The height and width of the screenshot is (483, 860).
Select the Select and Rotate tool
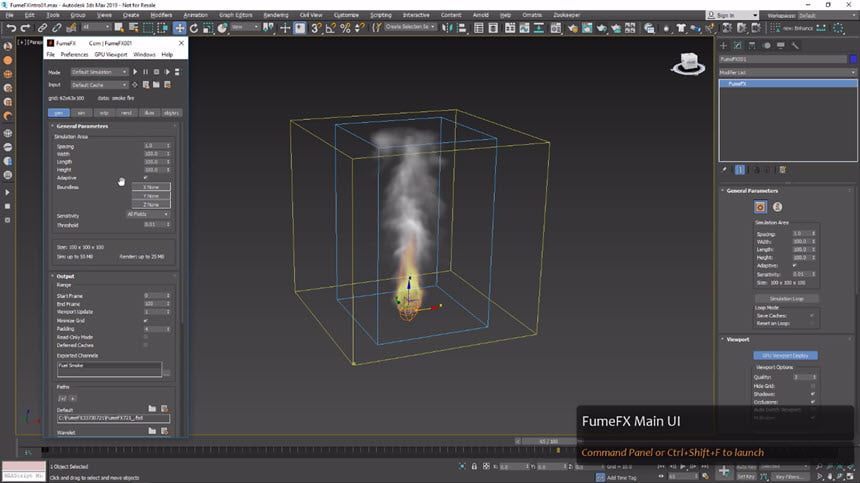coord(194,28)
